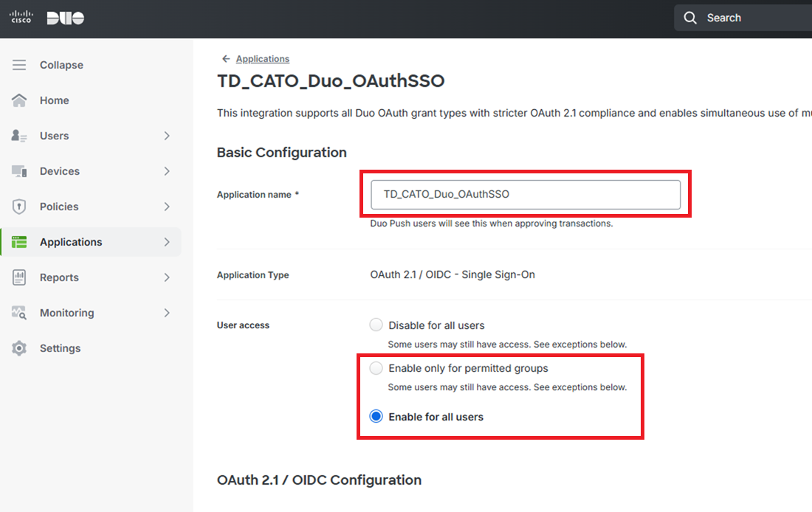
Task: Click the Application name * label
Action: (x=258, y=195)
